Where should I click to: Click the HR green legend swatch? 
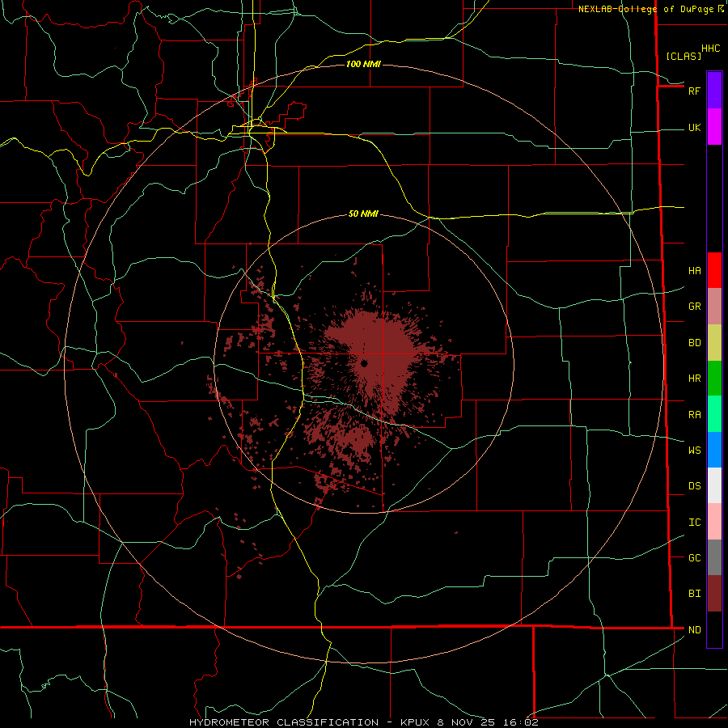(714, 379)
